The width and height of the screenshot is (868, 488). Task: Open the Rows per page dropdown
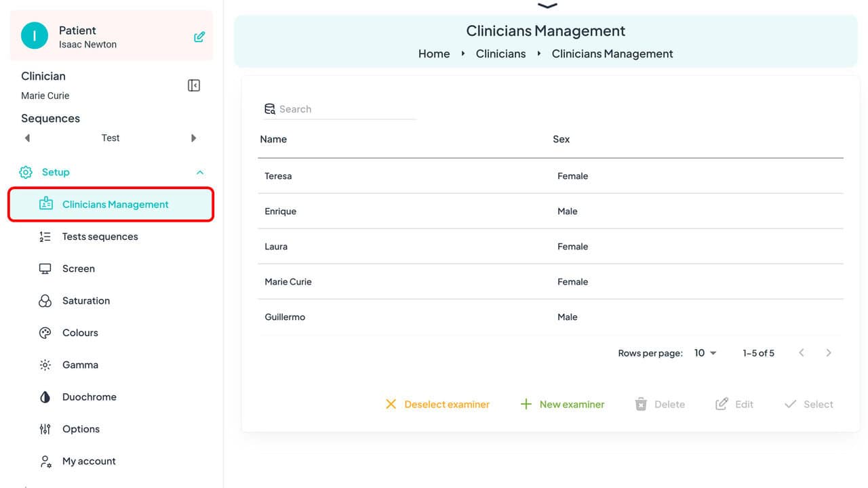click(703, 352)
